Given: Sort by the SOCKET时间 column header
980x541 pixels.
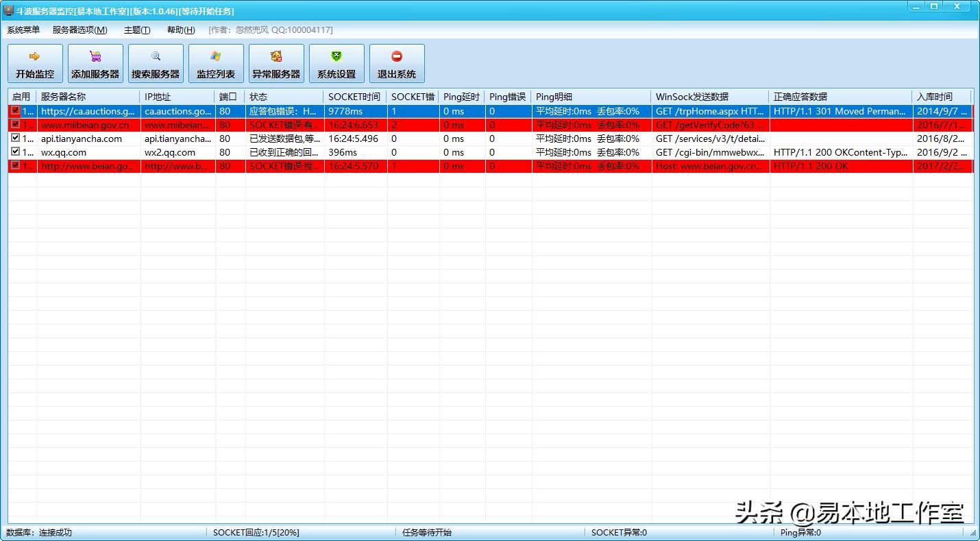Looking at the screenshot, I should point(354,97).
